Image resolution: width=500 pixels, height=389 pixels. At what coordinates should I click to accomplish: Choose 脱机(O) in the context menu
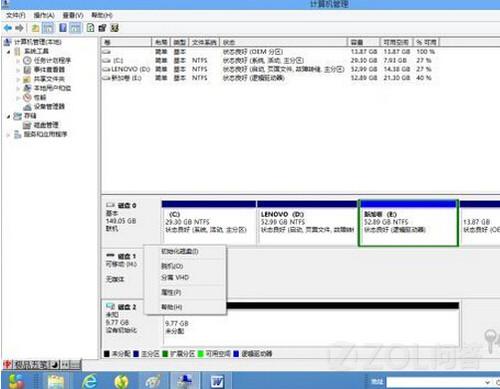(x=172, y=266)
